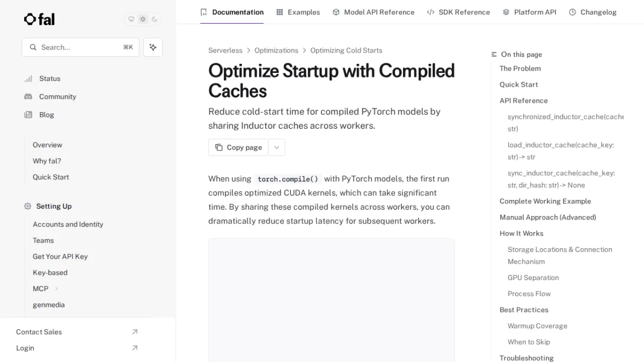Viewport: 644px width, 362px height.
Task: Jump to Storage Locations & Connection Mechanism
Action: tap(560, 255)
